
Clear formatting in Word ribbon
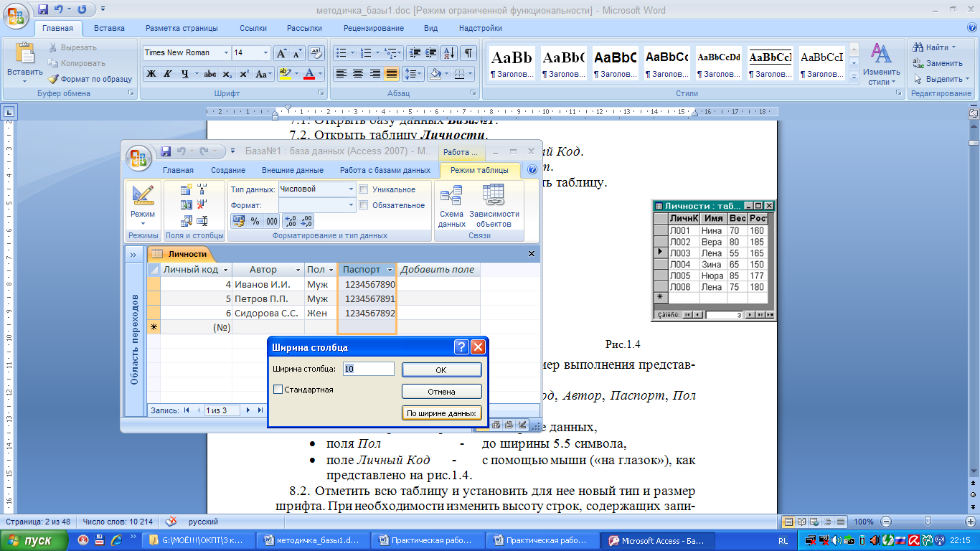point(318,53)
